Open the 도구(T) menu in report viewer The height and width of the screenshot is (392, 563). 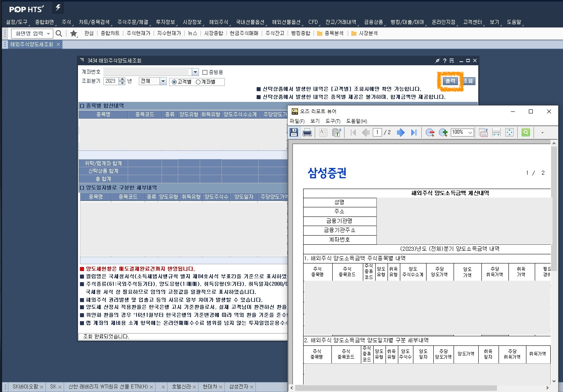pyautogui.click(x=333, y=121)
